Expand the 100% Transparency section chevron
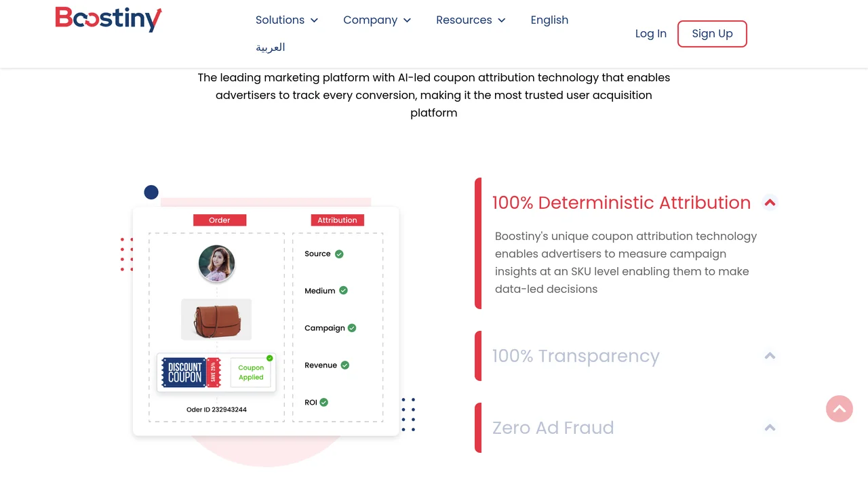Screen dimensions: 868x503 coord(770,355)
